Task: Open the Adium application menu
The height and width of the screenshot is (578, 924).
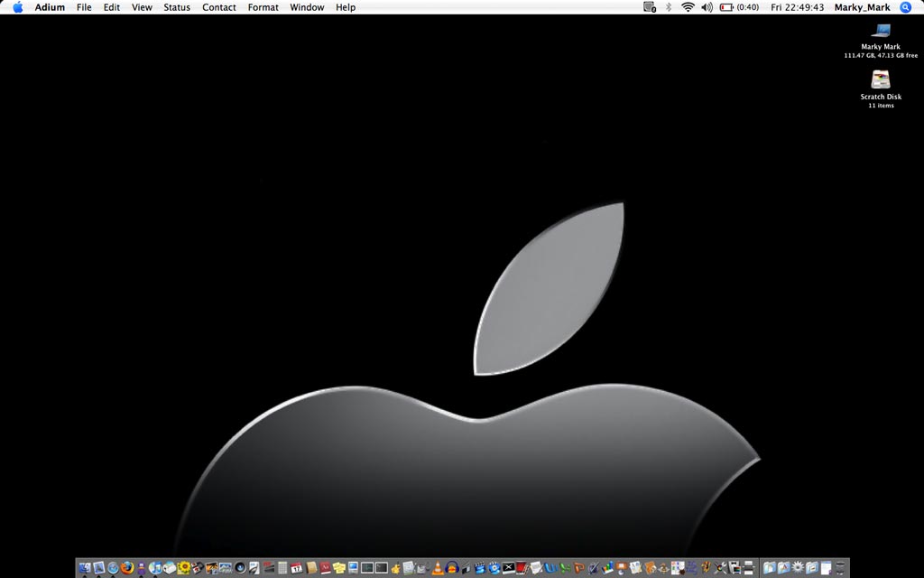Action: pyautogui.click(x=50, y=7)
